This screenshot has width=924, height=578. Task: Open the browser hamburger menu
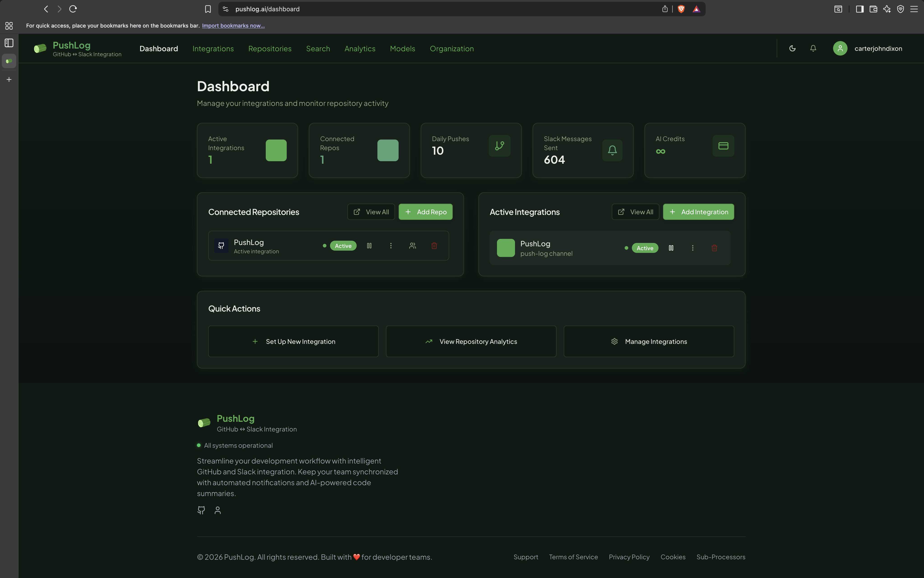pos(914,9)
